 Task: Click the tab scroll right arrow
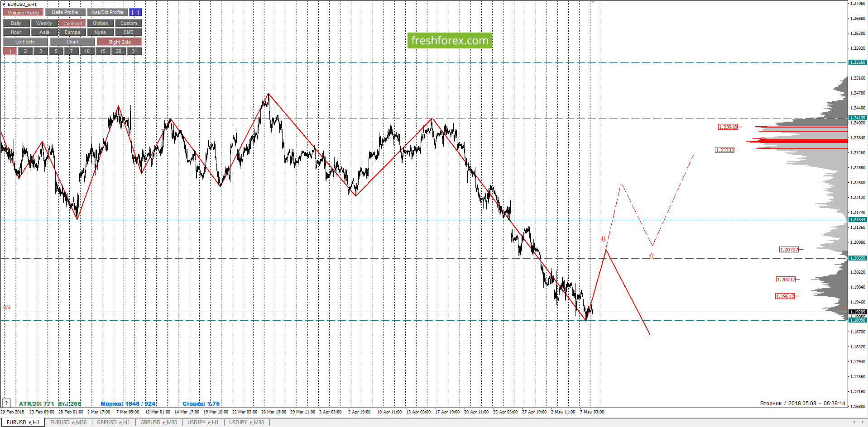[x=863, y=422]
